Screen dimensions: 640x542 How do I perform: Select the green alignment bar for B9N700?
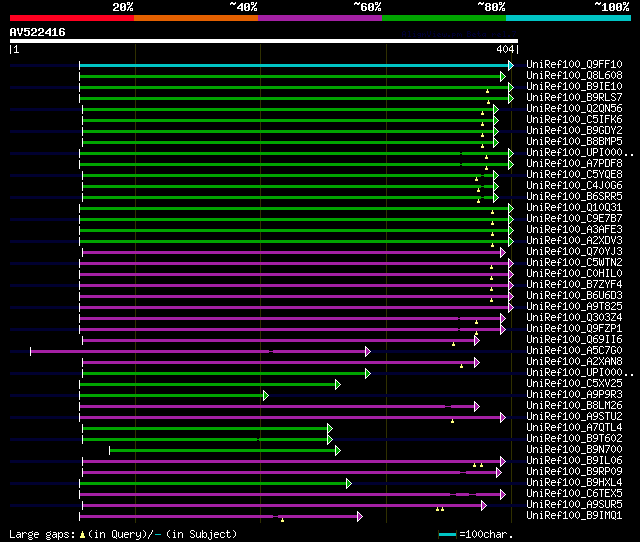[x=222, y=451]
